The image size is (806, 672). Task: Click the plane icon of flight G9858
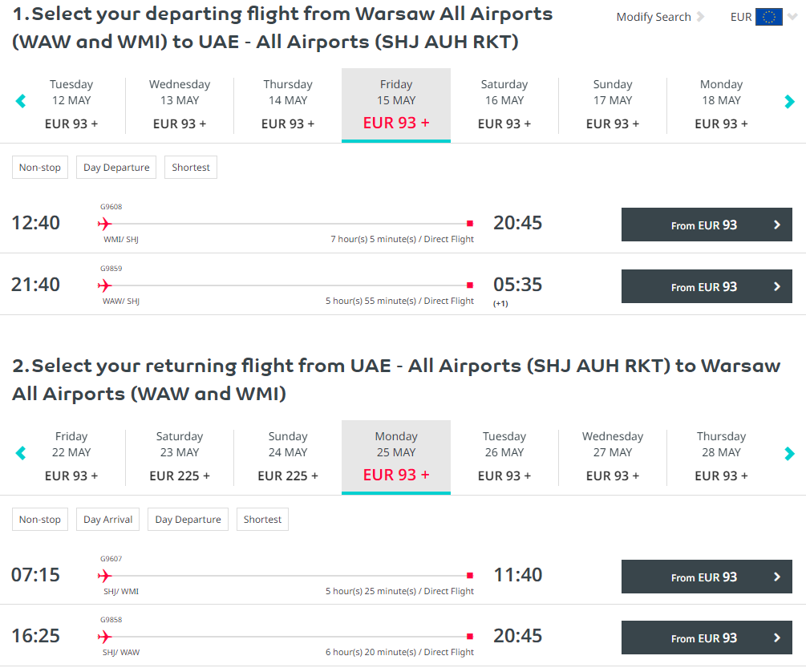tap(104, 637)
